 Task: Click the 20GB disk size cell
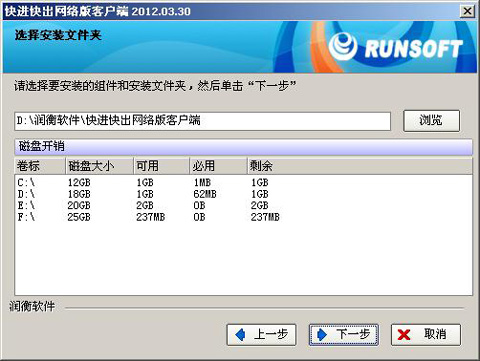(x=79, y=205)
